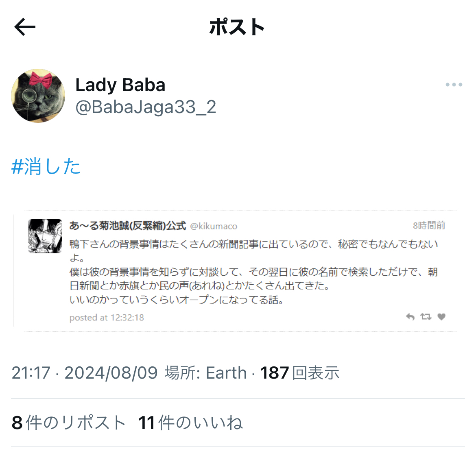This screenshot has height=451, width=476.
Task: Click the posted at 12:32:18 text
Action: pyautogui.click(x=107, y=318)
